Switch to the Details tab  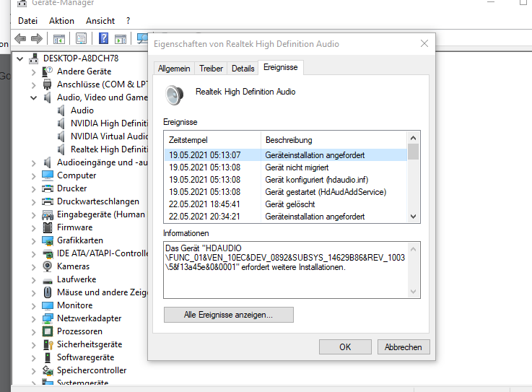coord(243,69)
